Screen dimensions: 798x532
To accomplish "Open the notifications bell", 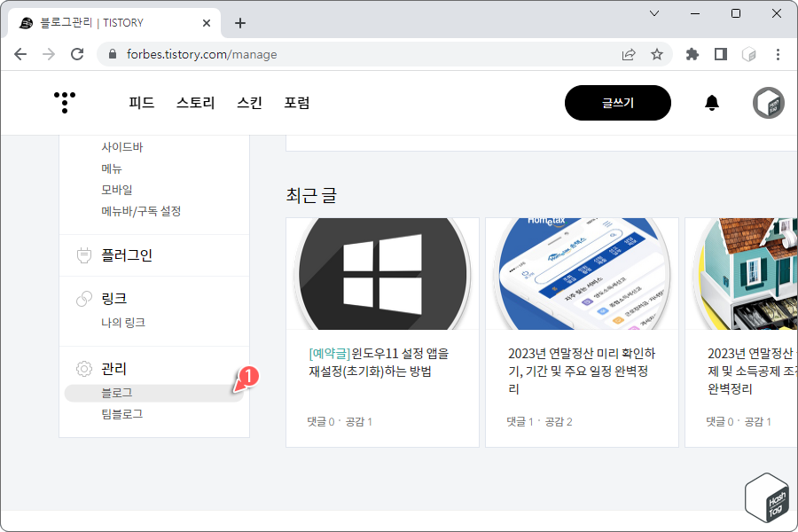I will click(x=711, y=103).
